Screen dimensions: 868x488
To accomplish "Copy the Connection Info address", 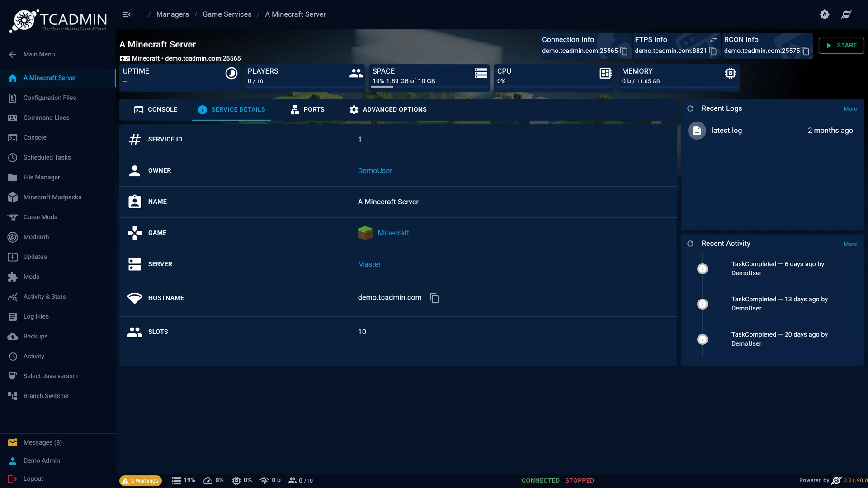I will [624, 51].
